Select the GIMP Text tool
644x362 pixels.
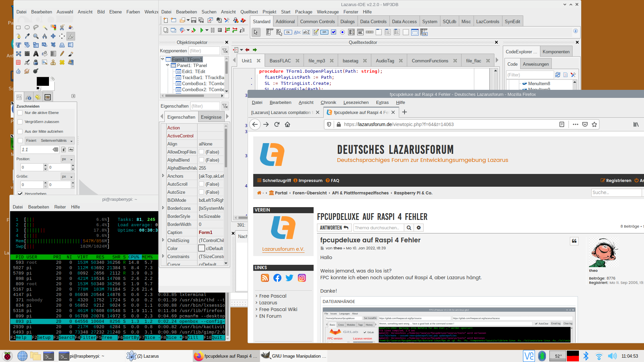pos(36,54)
